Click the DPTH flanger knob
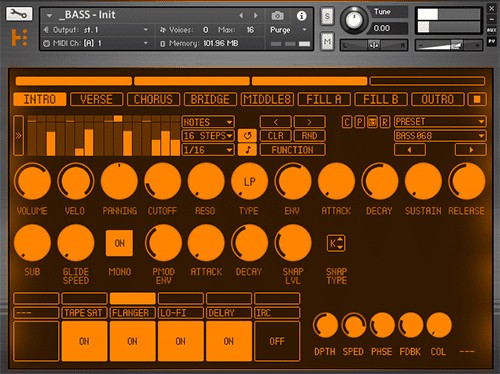Image resolution: width=500 pixels, height=374 pixels. pyautogui.click(x=325, y=325)
